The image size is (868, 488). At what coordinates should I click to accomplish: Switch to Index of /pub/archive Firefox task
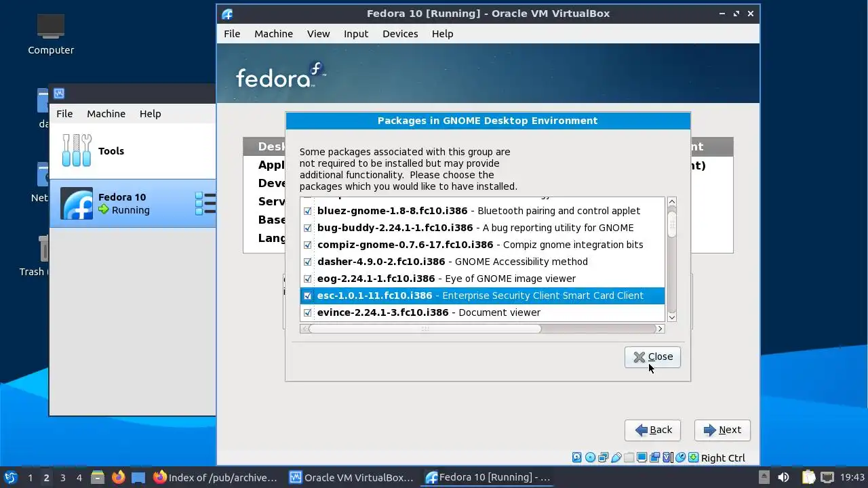coord(215,477)
